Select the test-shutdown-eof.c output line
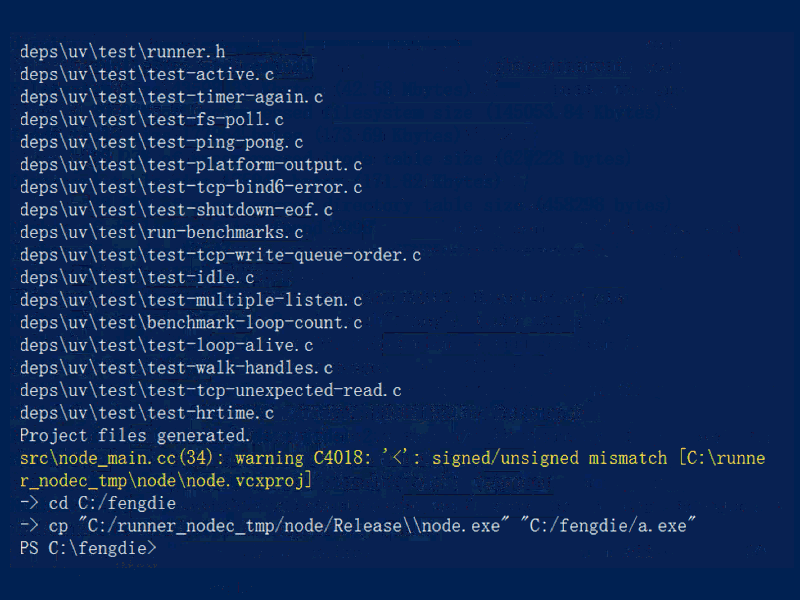The image size is (800, 600). coord(176,210)
